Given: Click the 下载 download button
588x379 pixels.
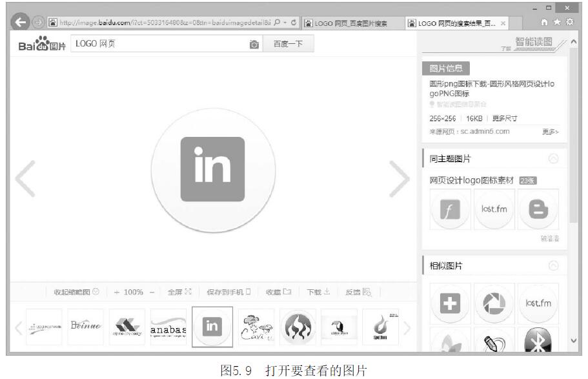Looking at the screenshot, I should coord(318,292).
